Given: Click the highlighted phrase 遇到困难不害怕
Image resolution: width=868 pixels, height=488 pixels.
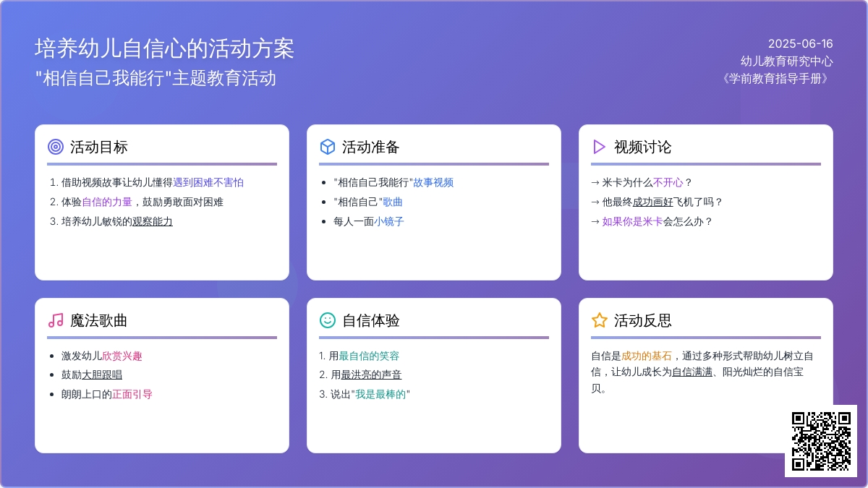Looking at the screenshot, I should (208, 182).
